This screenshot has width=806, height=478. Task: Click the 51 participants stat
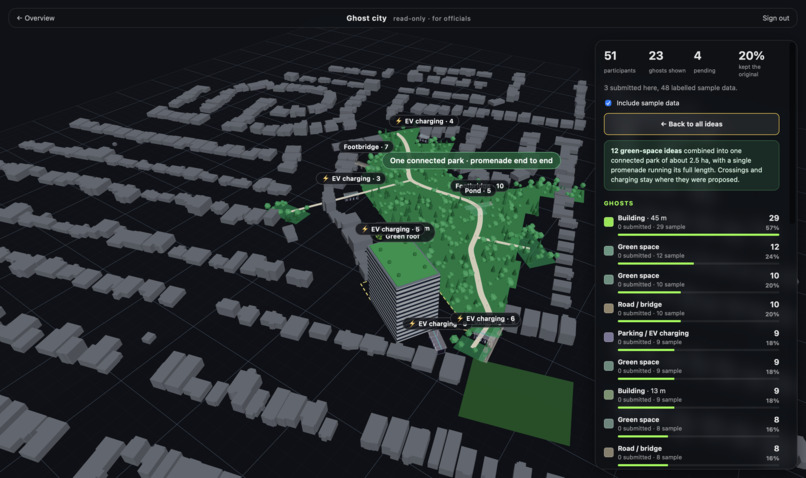619,62
